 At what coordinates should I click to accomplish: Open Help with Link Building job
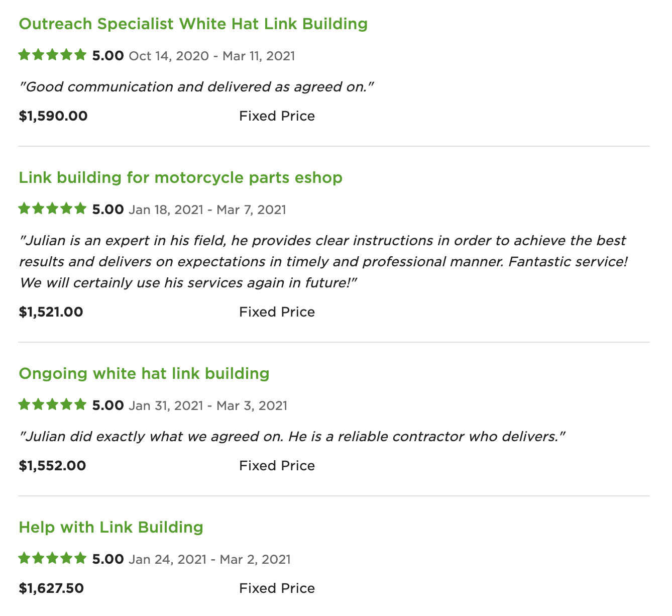pyautogui.click(x=111, y=527)
